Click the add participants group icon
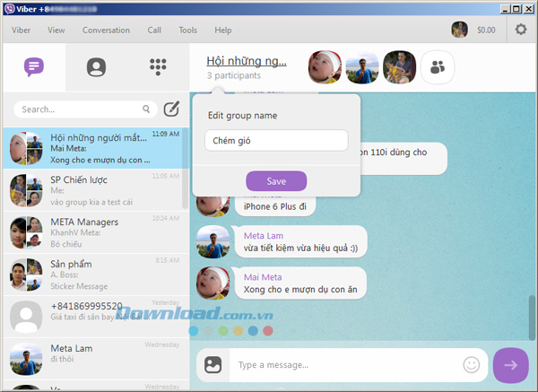538x392 pixels. tap(438, 67)
